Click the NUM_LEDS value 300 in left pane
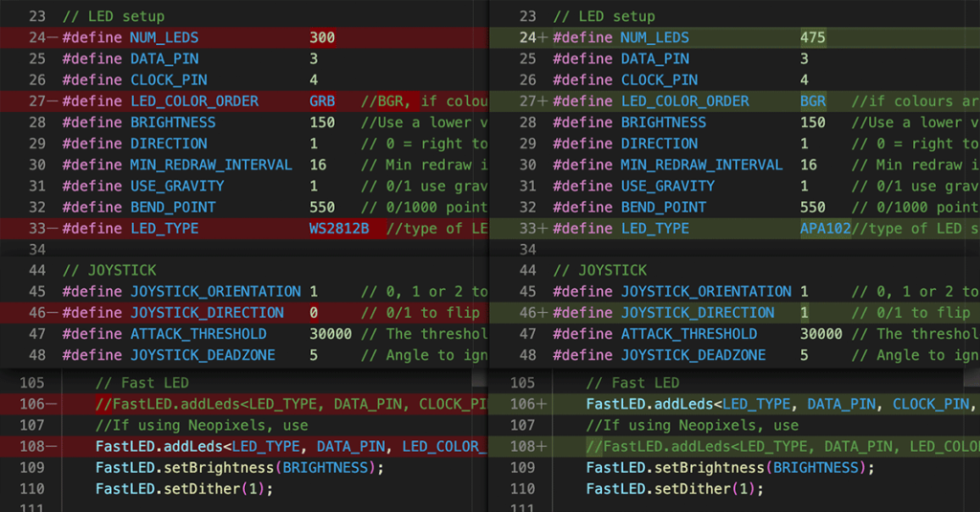This screenshot has width=980, height=512. tap(323, 38)
